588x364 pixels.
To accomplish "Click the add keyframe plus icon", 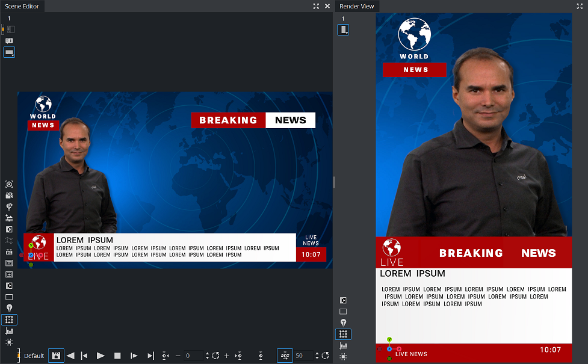I will point(226,356).
